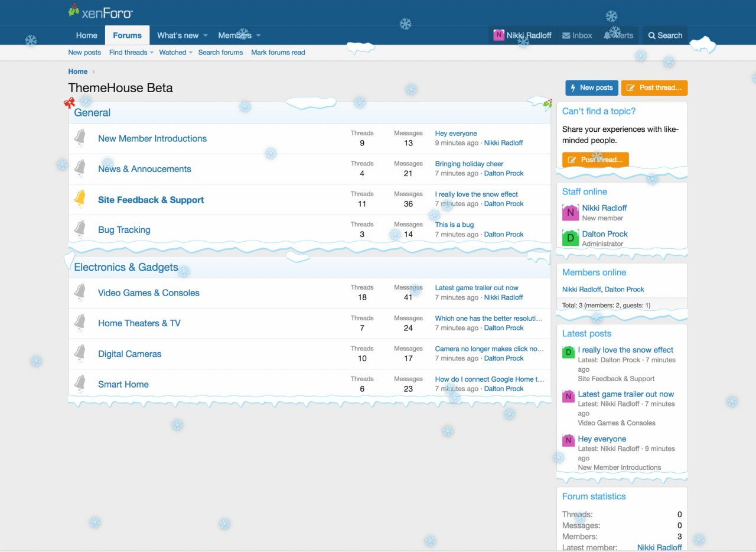The height and width of the screenshot is (552, 756).
Task: Expand the Members menu dropdown arrow
Action: [258, 35]
